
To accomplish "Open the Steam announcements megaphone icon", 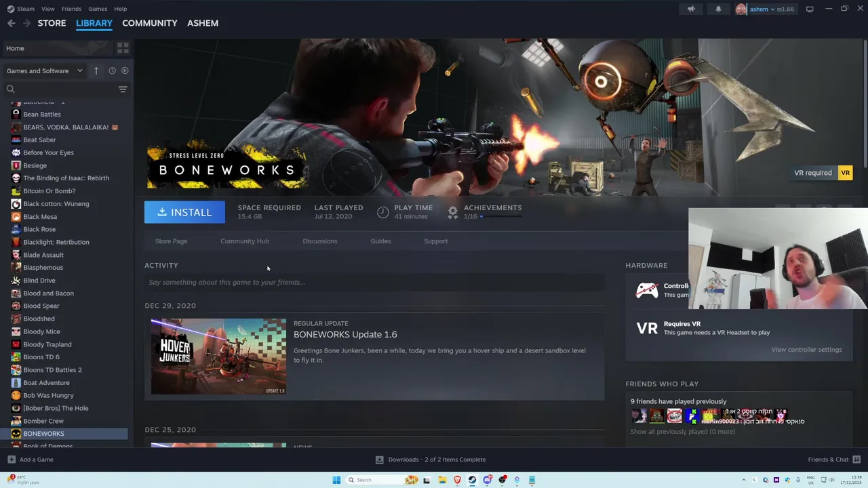I will coord(691,9).
